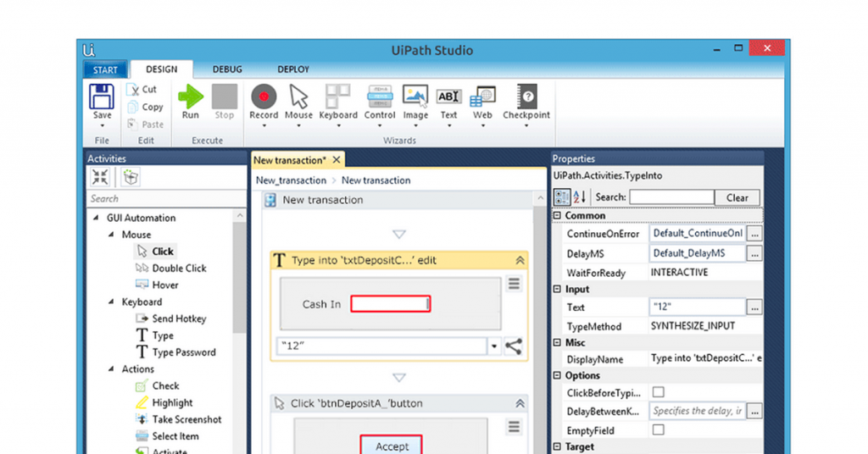This screenshot has width=868, height=454.
Task: Open the Checkpoint wizard
Action: pos(526,102)
